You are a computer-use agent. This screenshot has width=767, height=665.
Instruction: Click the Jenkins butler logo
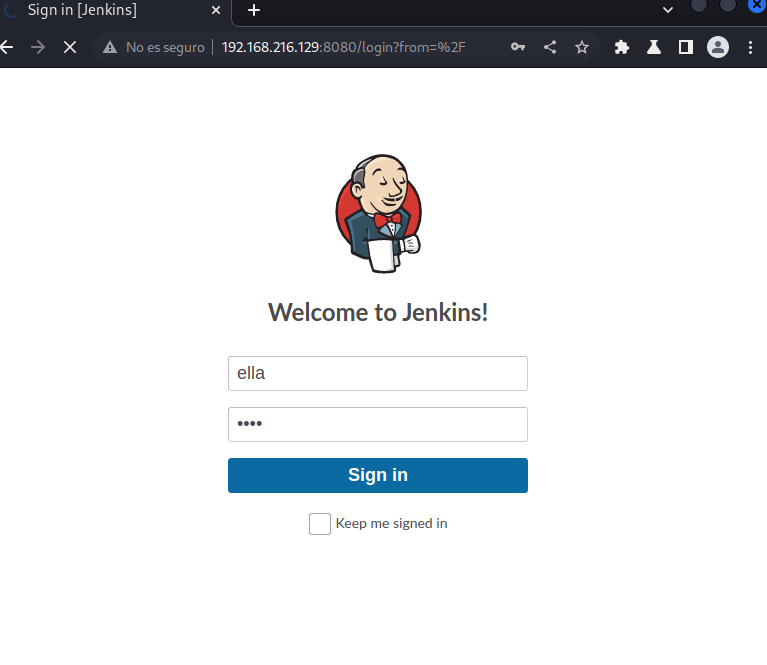pos(379,214)
